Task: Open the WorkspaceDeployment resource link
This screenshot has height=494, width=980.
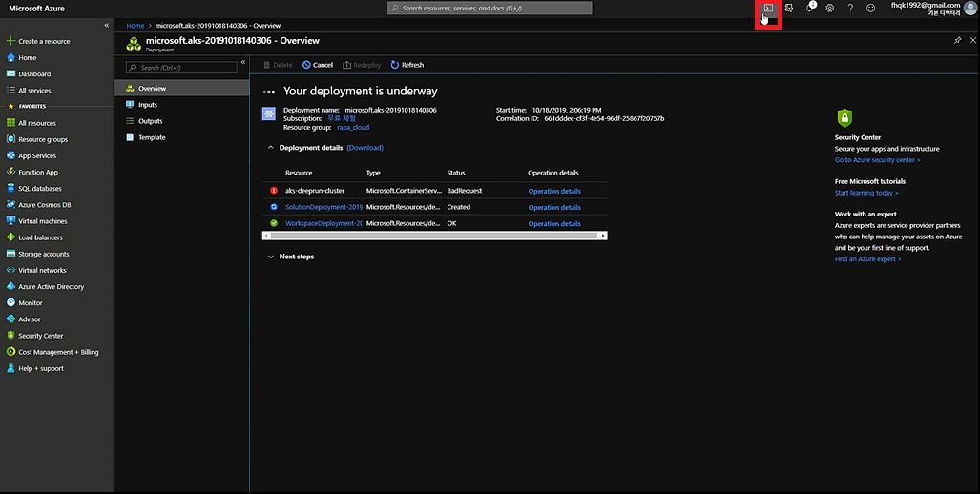Action: (323, 223)
